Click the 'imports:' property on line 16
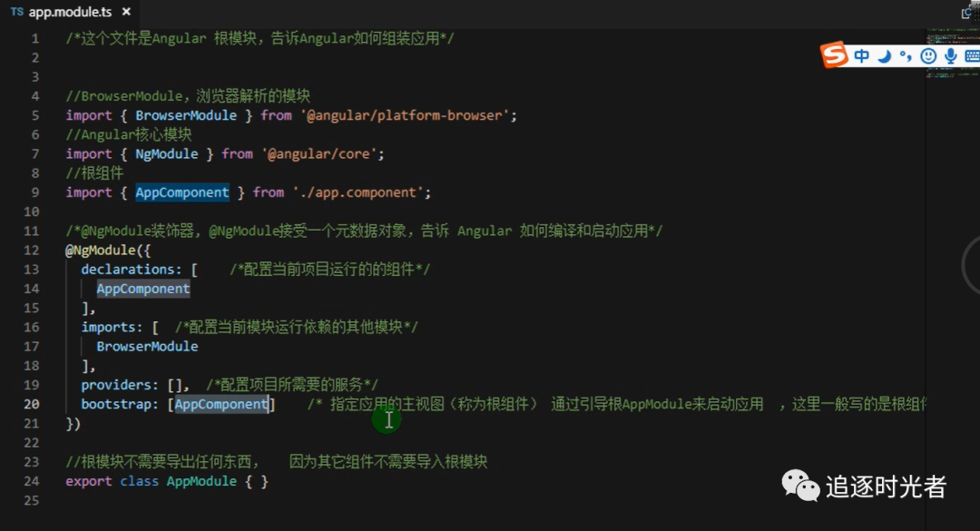The image size is (980, 531). click(112, 327)
